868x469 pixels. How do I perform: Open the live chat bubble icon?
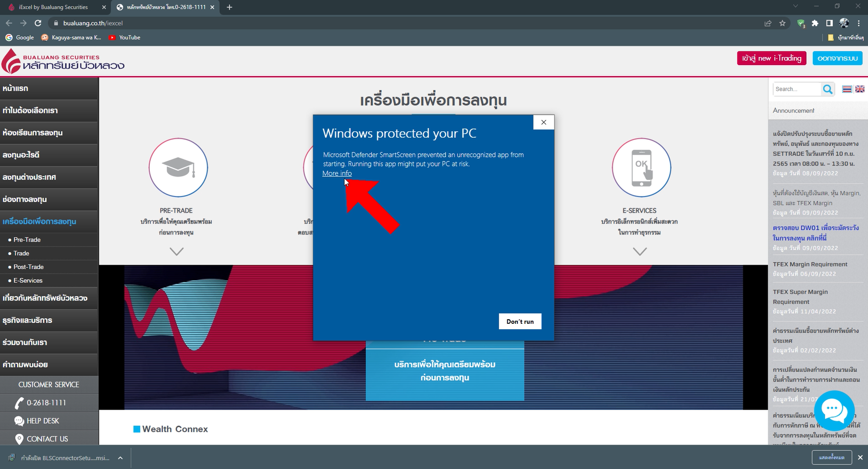pos(834,411)
